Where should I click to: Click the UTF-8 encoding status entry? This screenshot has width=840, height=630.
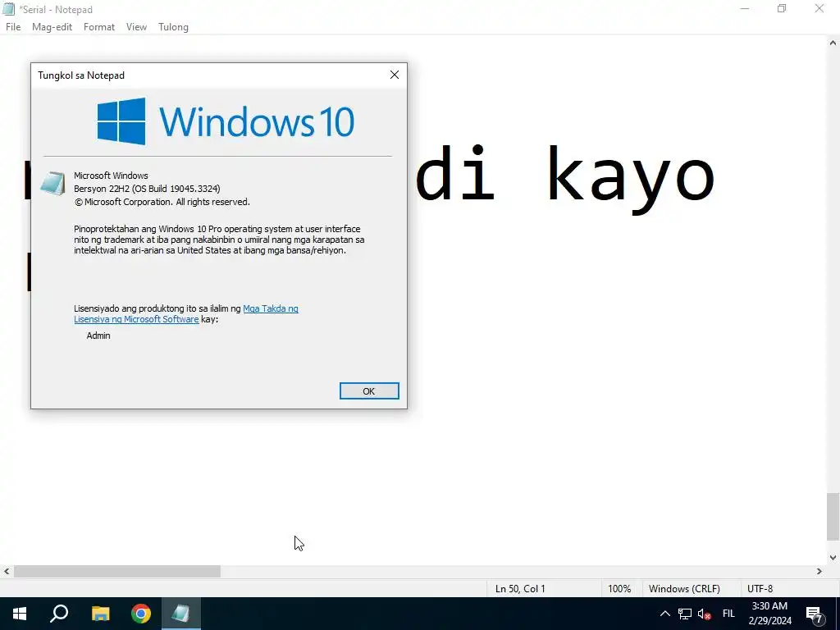[x=760, y=589]
